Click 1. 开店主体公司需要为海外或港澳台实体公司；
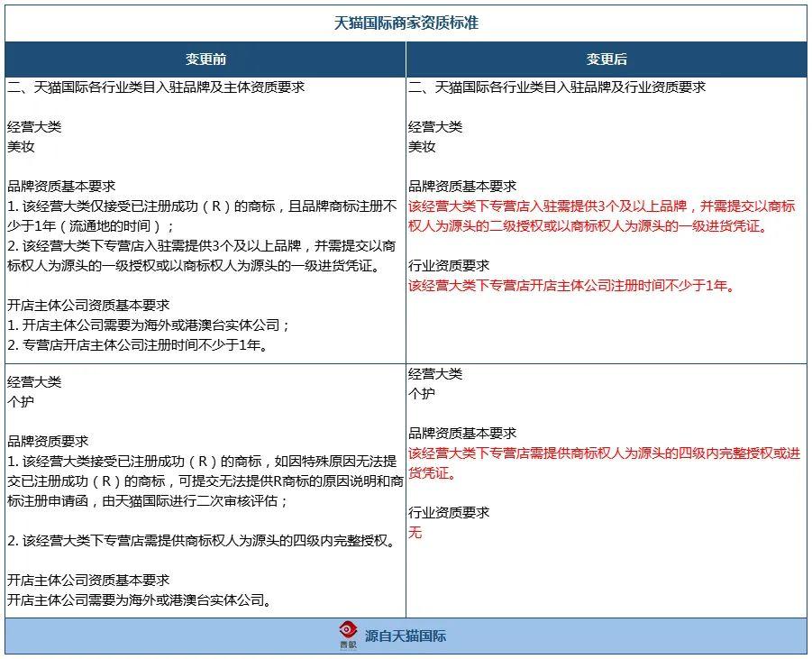This screenshot has width=812, height=659. [x=149, y=325]
